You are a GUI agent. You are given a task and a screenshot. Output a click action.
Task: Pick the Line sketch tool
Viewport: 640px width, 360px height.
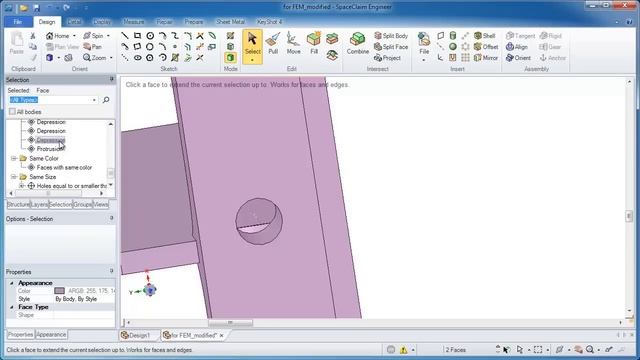click(x=125, y=36)
